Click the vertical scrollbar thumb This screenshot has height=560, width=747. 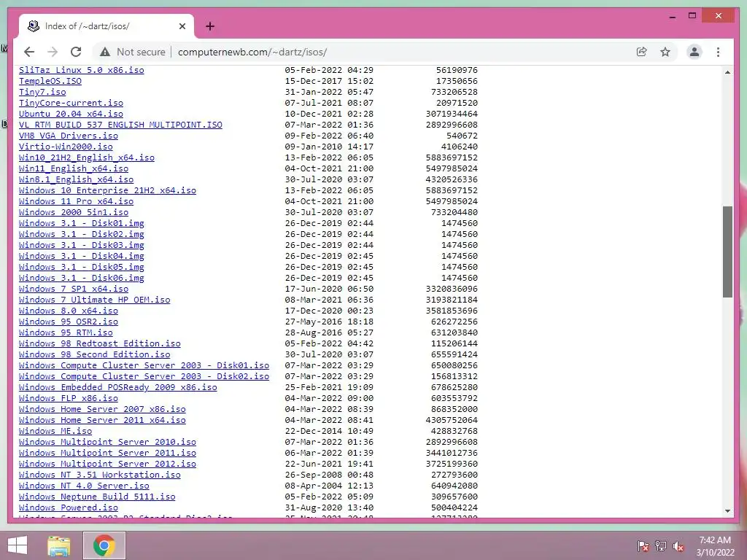pos(727,252)
